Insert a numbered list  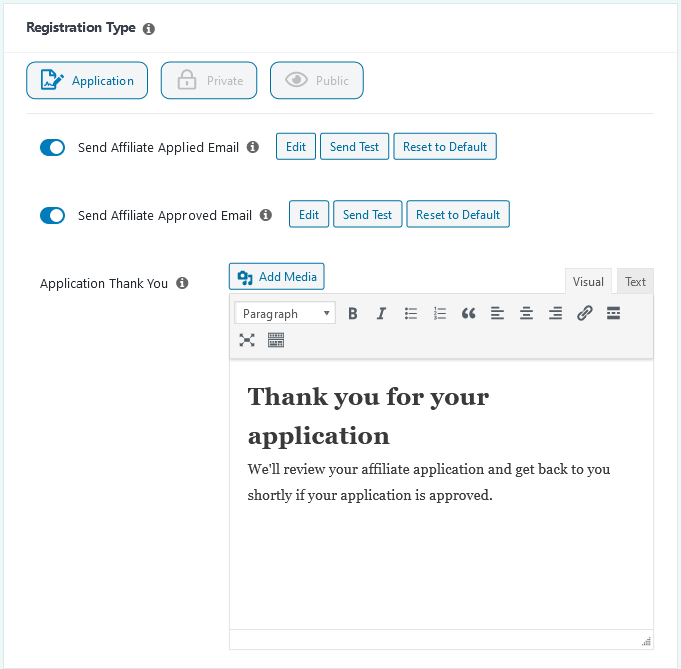tap(440, 313)
